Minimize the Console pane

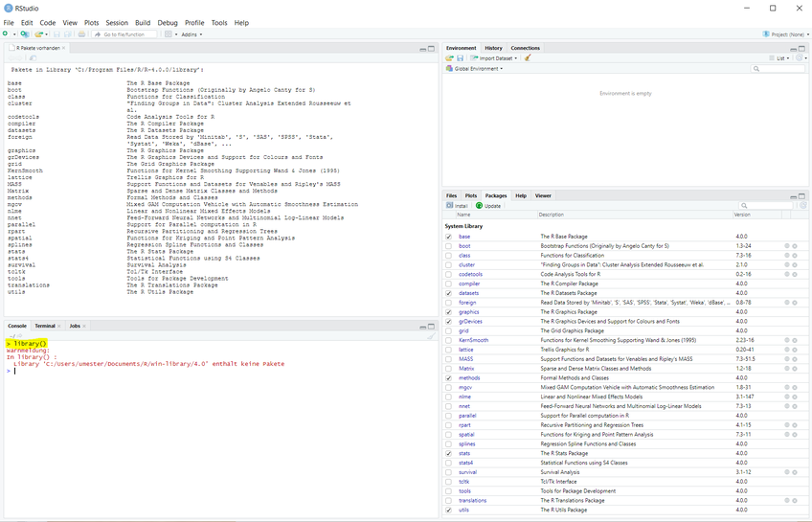pyautogui.click(x=422, y=328)
